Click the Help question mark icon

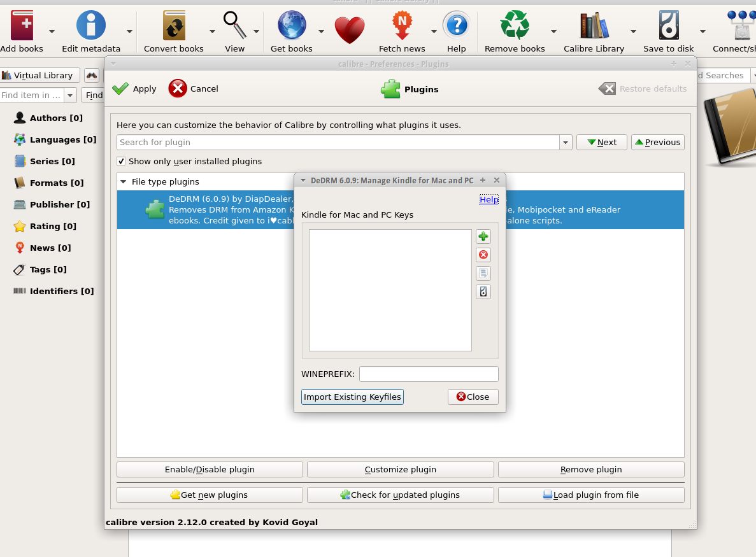[x=457, y=25]
